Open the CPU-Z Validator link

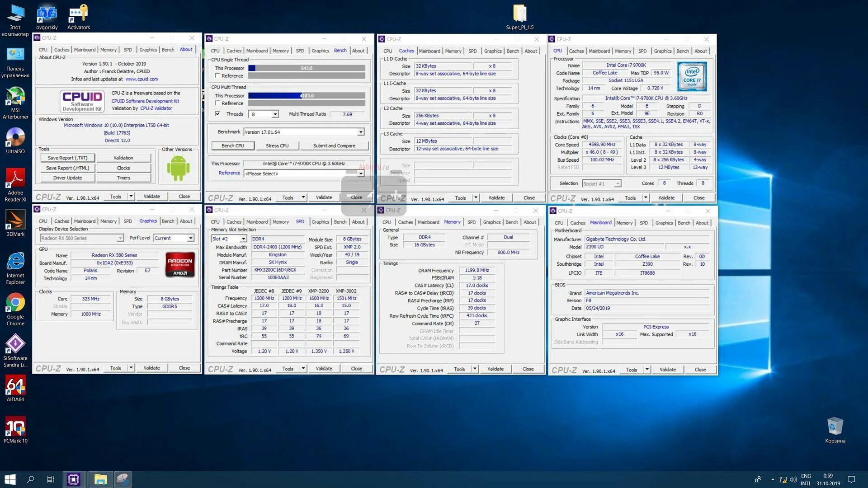[x=156, y=108]
